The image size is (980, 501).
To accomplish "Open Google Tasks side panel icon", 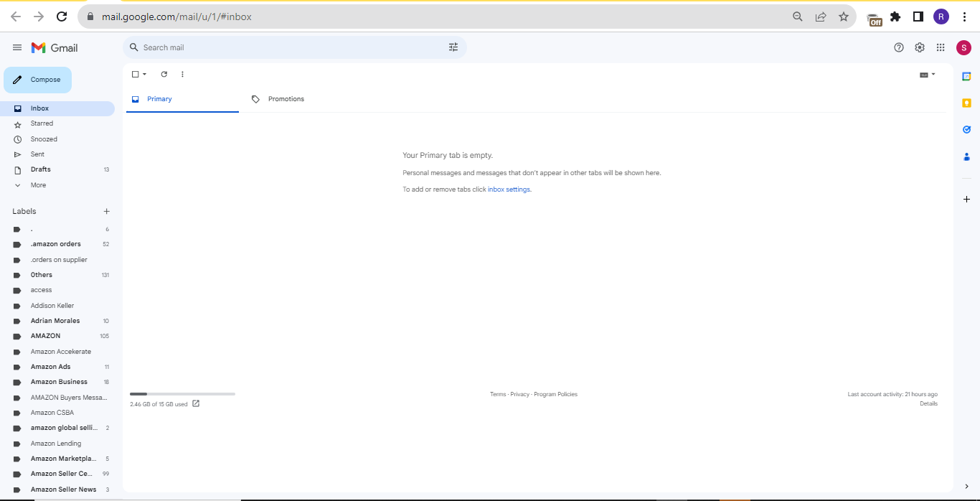I will [966, 130].
